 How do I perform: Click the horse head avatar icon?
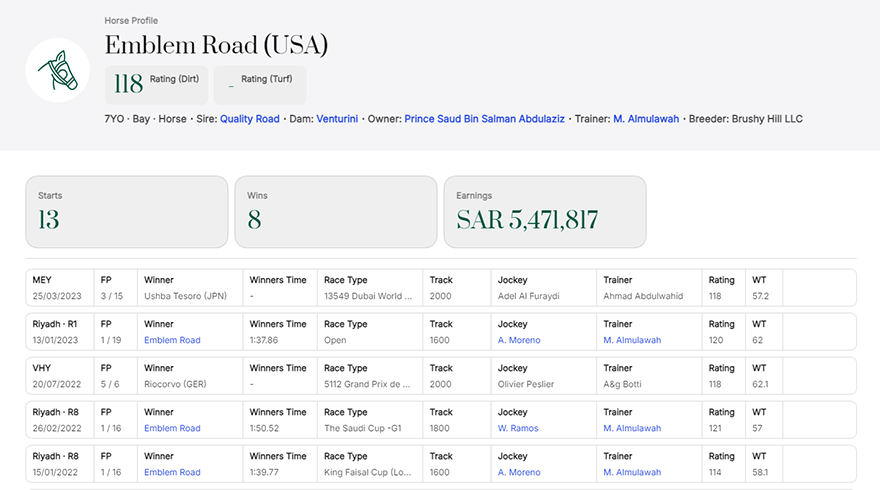(x=58, y=70)
